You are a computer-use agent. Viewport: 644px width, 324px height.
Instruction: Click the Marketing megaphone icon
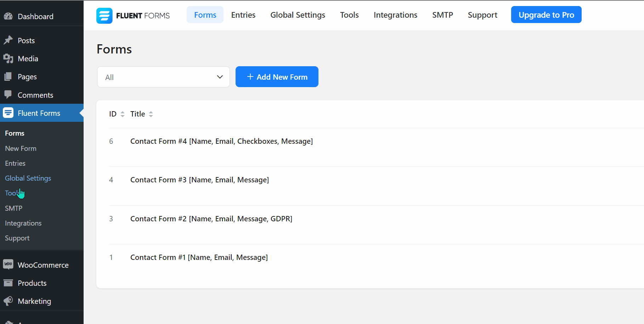pyautogui.click(x=8, y=301)
